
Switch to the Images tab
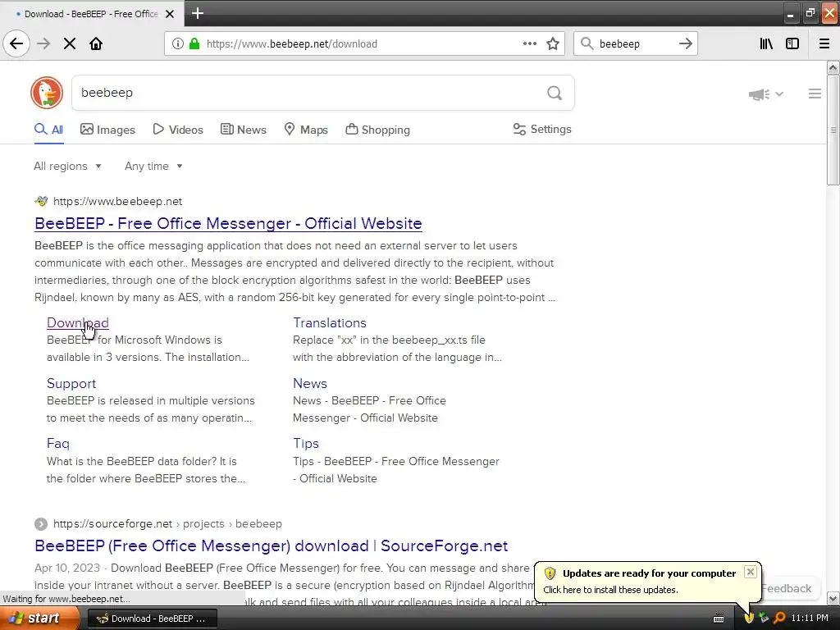click(107, 130)
